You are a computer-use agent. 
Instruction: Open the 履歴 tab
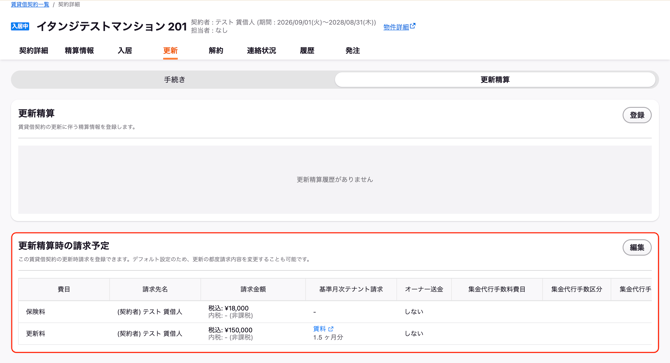pyautogui.click(x=307, y=50)
